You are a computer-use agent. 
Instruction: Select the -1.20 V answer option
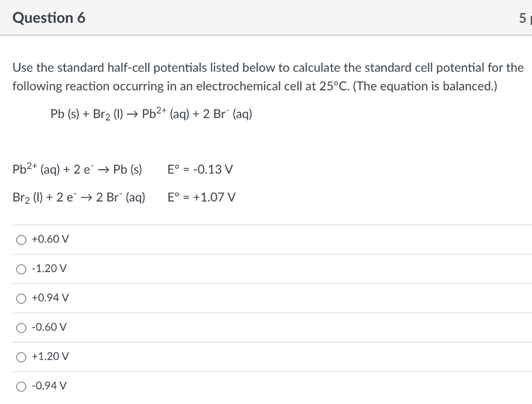tap(21, 269)
